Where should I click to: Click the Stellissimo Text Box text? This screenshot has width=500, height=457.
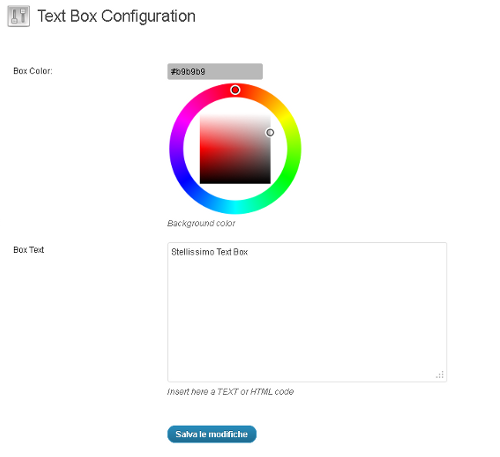(x=210, y=252)
